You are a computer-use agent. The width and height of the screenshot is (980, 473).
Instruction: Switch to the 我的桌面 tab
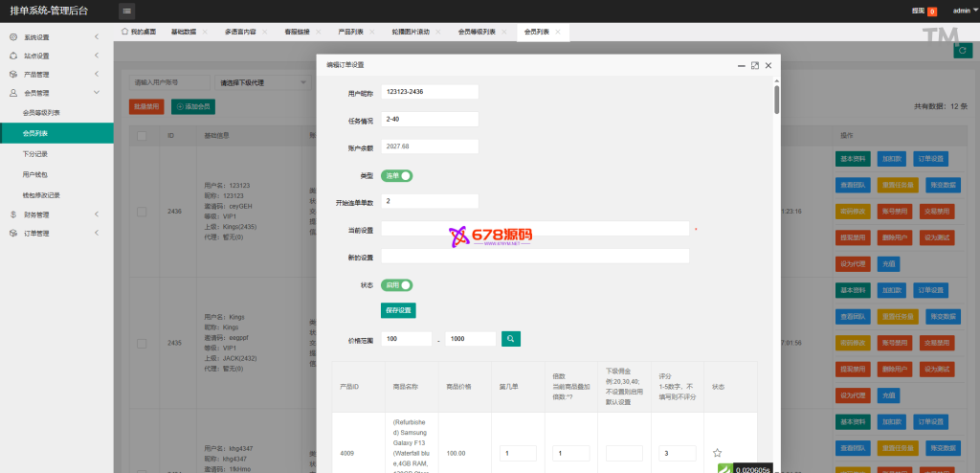pos(139,32)
